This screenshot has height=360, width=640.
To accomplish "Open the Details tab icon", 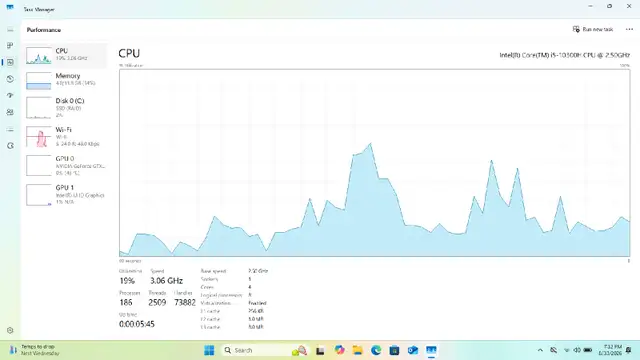I will point(10,129).
